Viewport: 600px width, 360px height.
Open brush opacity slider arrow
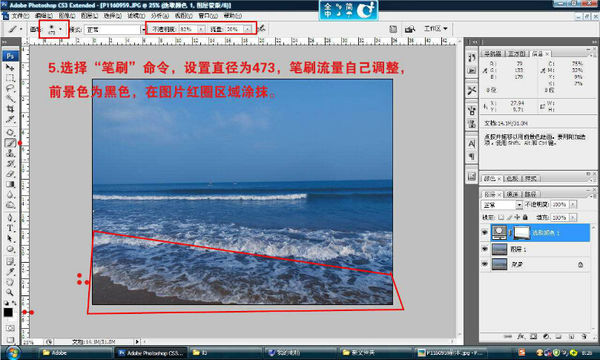pyautogui.click(x=201, y=29)
